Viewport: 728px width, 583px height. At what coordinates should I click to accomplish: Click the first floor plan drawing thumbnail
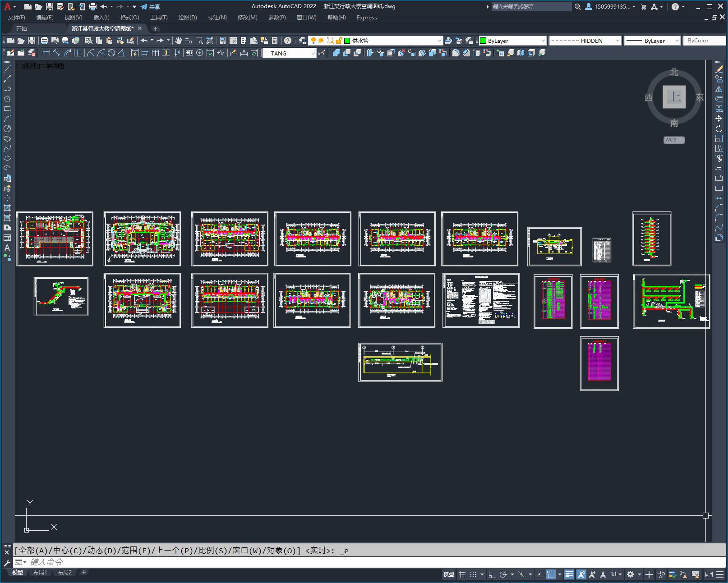(x=55, y=239)
